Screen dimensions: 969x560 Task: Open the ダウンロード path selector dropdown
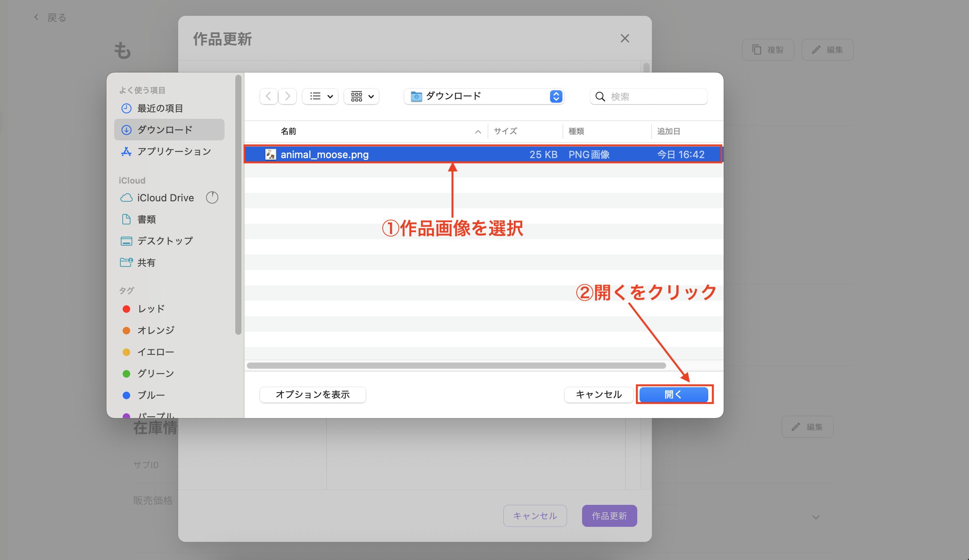click(483, 96)
